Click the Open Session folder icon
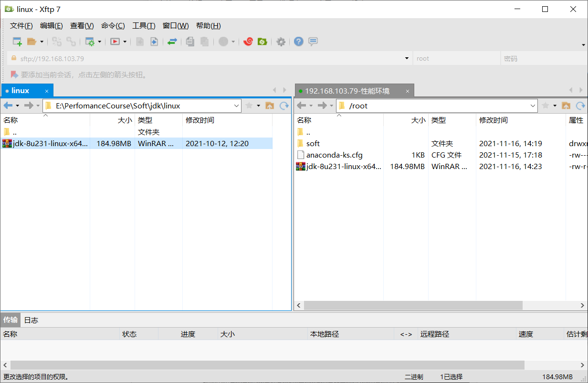This screenshot has height=383, width=588. [x=31, y=42]
